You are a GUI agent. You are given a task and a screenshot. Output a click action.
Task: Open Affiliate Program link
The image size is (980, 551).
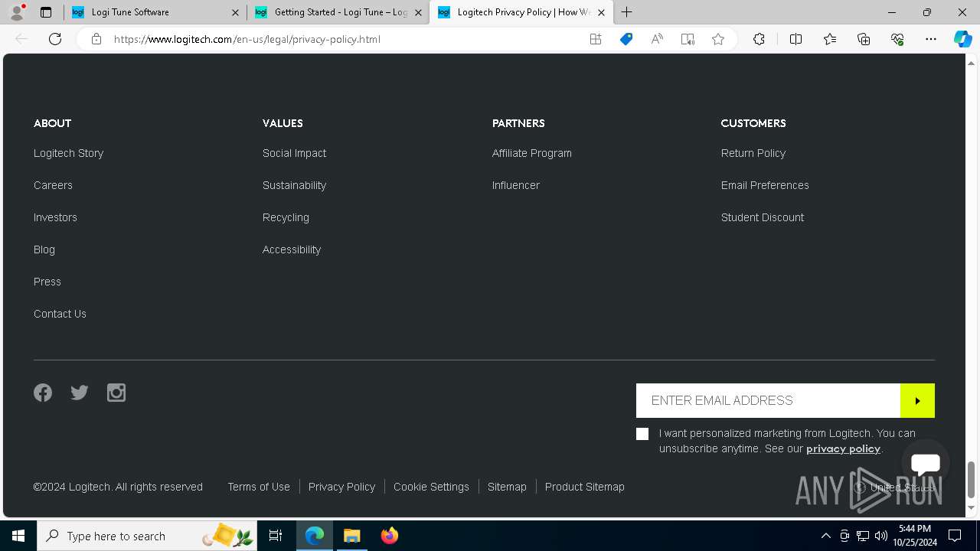(x=532, y=153)
